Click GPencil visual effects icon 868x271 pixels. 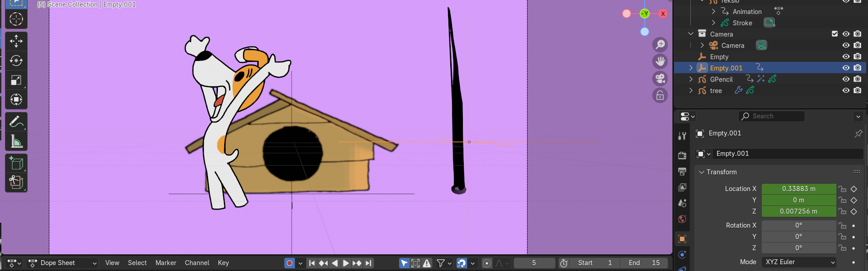[761, 79]
